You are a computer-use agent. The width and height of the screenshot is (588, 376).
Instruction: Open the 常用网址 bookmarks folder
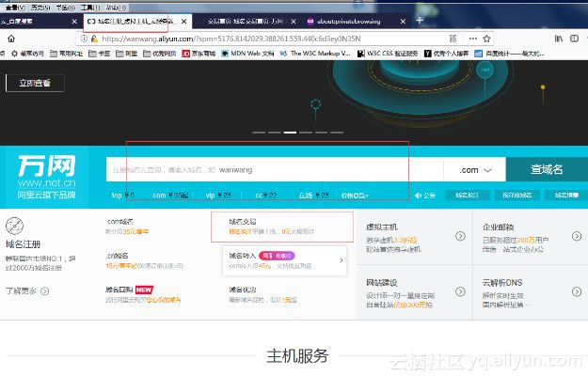coord(67,54)
